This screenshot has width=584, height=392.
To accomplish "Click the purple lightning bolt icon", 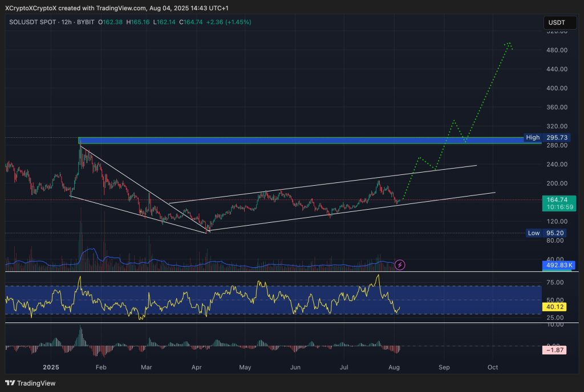I will 400,264.
